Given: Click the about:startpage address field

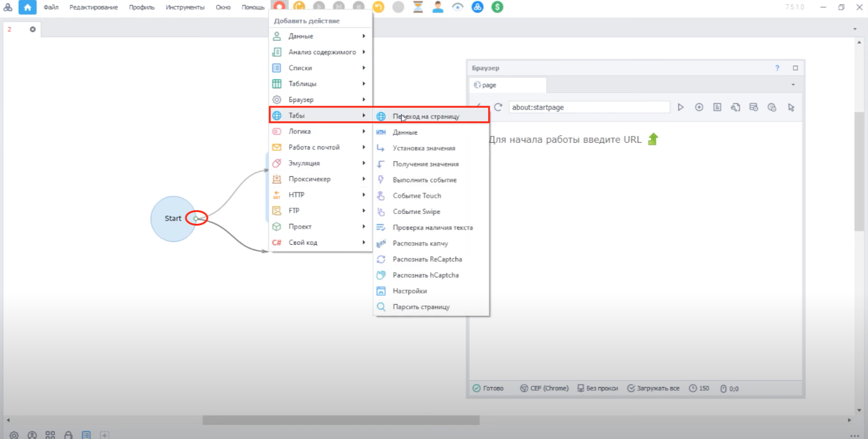Looking at the screenshot, I should pyautogui.click(x=589, y=107).
